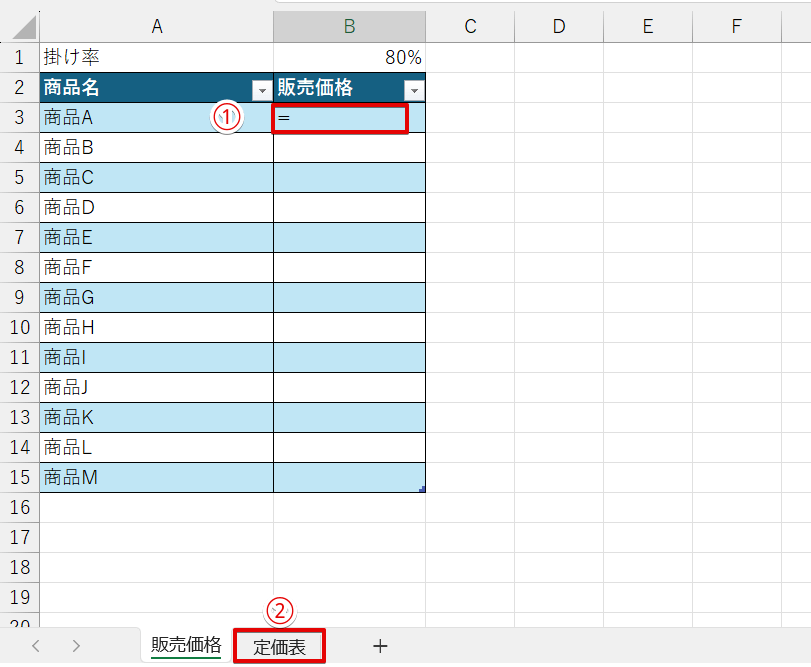Select the 商品G cell
The width and height of the screenshot is (811, 667).
[157, 297]
